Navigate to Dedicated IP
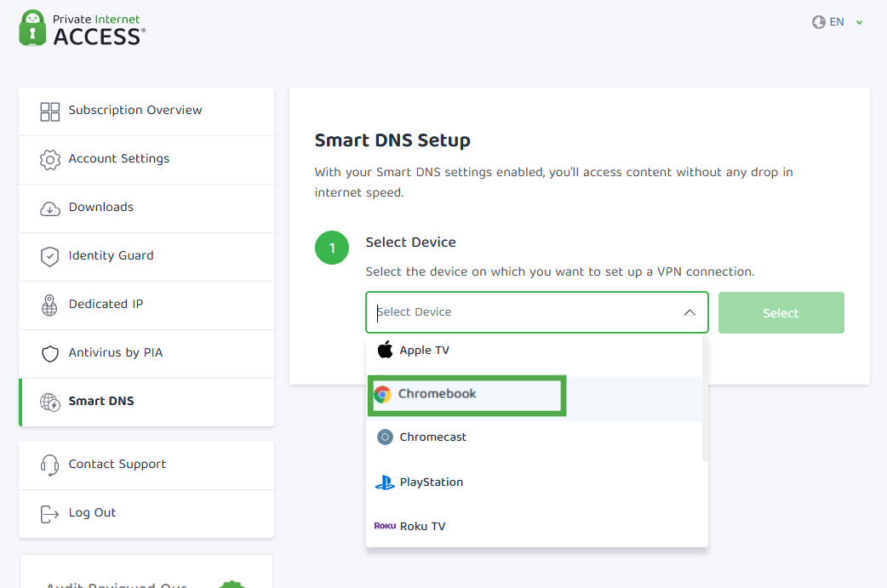Viewport: 887px width, 588px height. pyautogui.click(x=146, y=305)
